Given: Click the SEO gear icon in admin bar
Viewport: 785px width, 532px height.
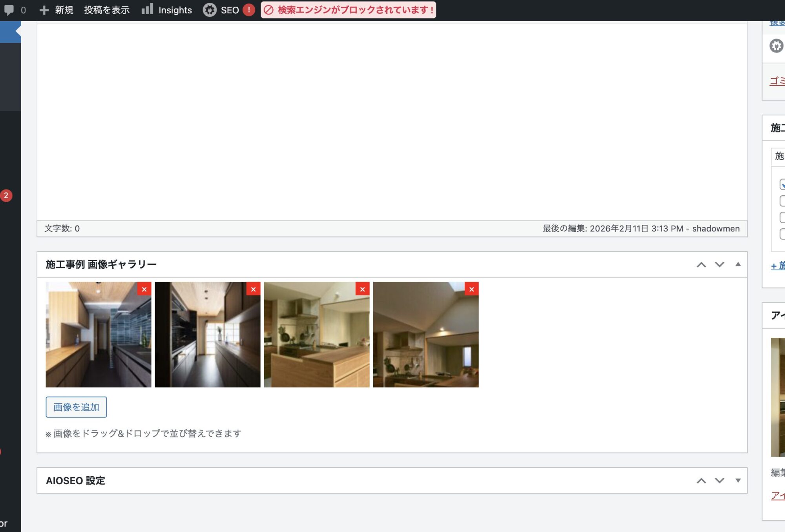Looking at the screenshot, I should [x=210, y=10].
